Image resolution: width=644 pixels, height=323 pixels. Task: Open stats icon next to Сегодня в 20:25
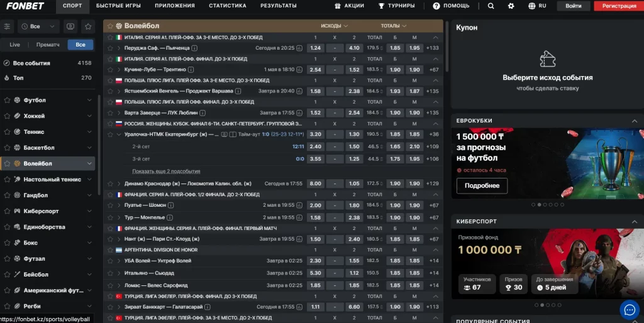pyautogui.click(x=299, y=48)
